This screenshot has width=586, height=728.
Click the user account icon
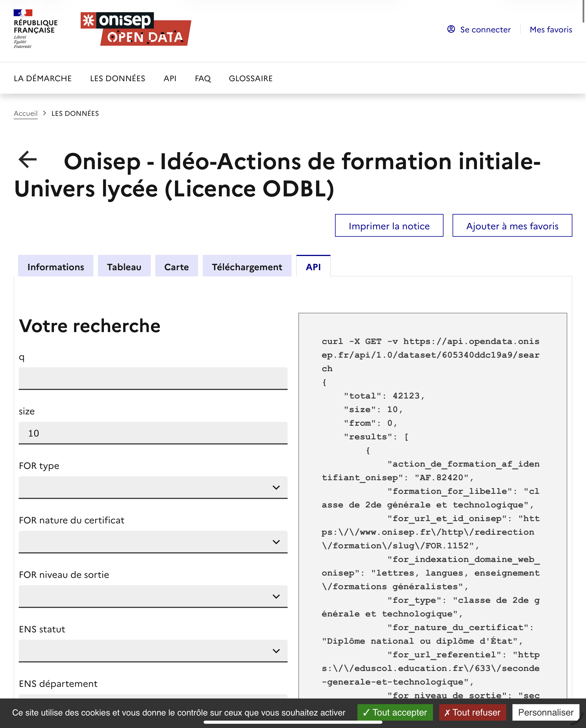[x=451, y=29]
